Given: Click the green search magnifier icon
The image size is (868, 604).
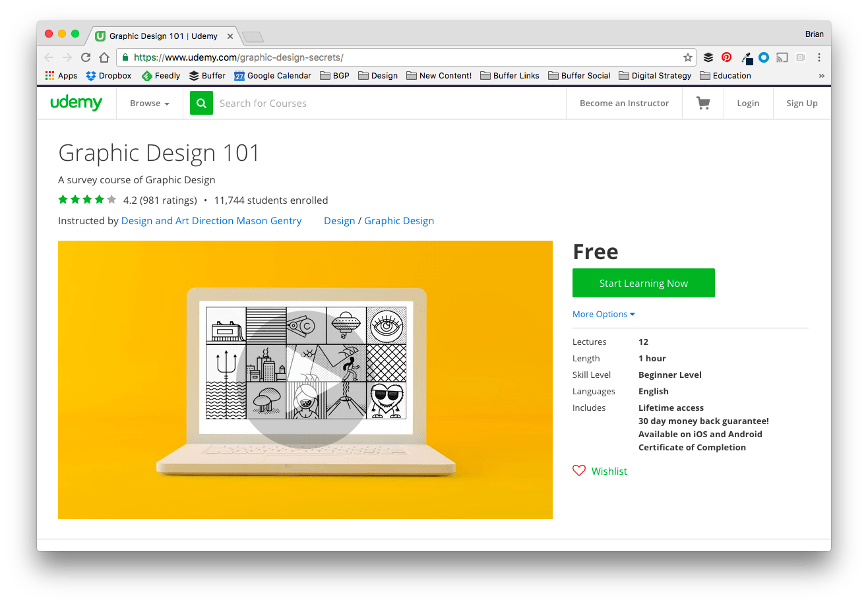Looking at the screenshot, I should tap(201, 103).
